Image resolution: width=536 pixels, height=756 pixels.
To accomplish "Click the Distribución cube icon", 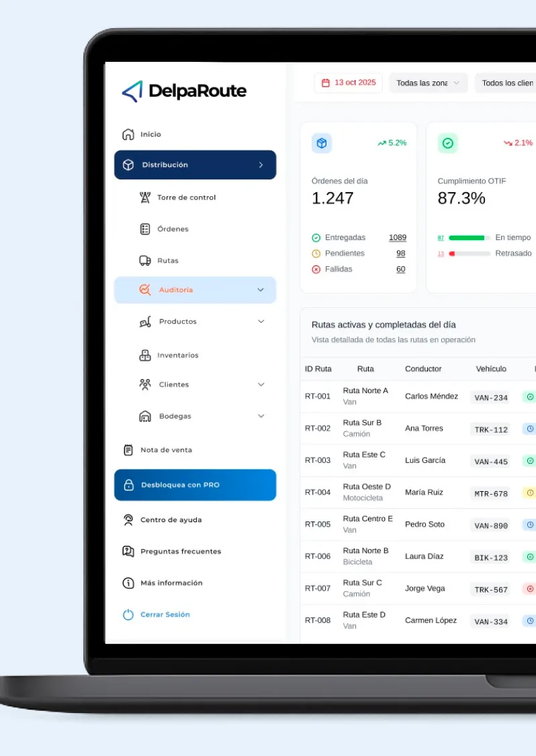I will pos(128,165).
